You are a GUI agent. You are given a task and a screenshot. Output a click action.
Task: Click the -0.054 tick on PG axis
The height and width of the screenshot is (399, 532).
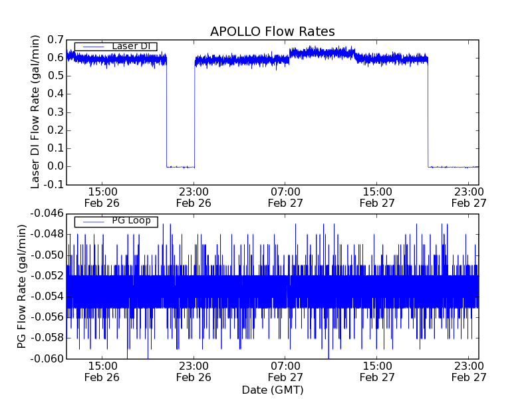pos(47,297)
